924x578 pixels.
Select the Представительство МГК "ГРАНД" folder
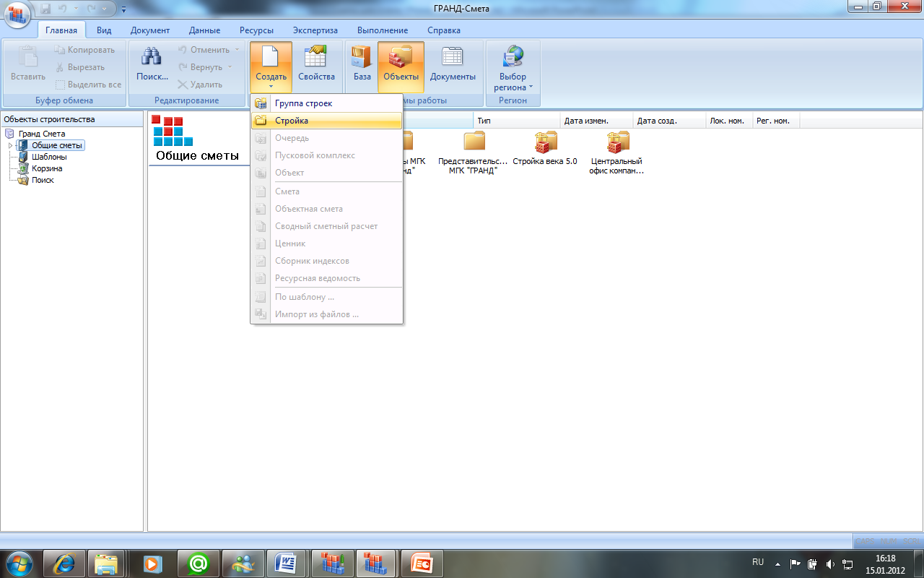click(474, 153)
